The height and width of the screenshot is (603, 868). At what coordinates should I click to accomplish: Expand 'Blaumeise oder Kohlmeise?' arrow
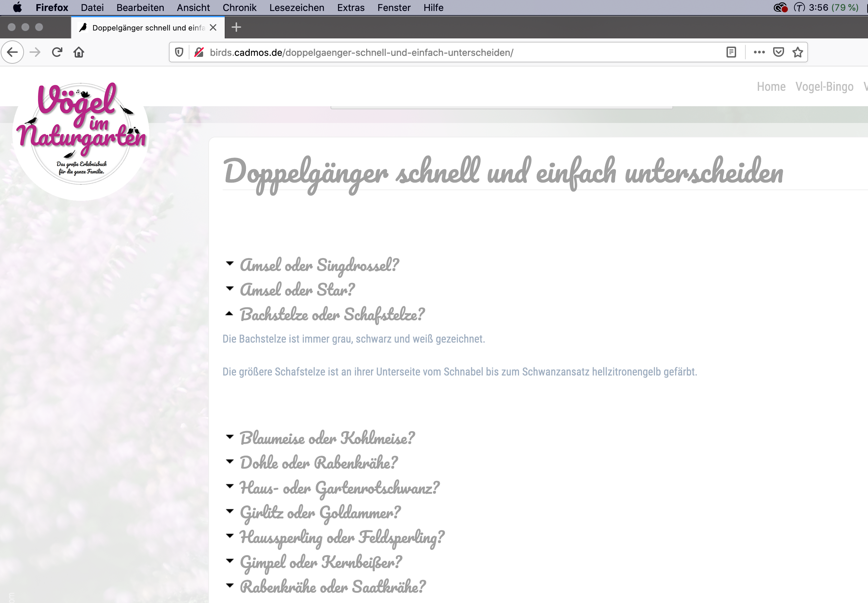coord(229,437)
